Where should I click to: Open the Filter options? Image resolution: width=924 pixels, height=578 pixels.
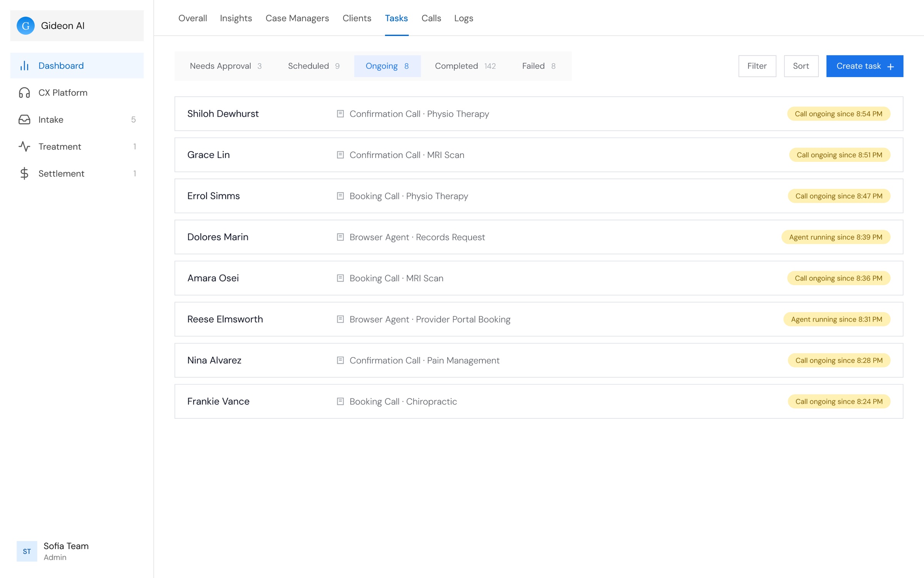(x=757, y=66)
